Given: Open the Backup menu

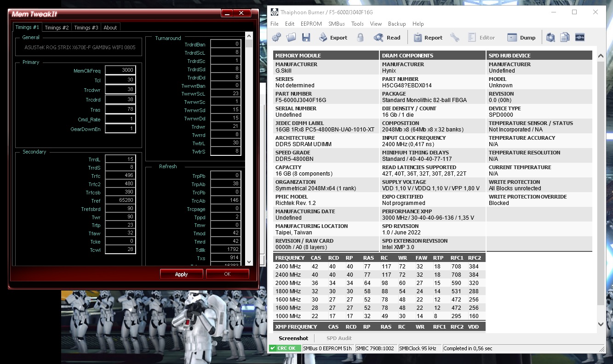Looking at the screenshot, I should point(397,24).
